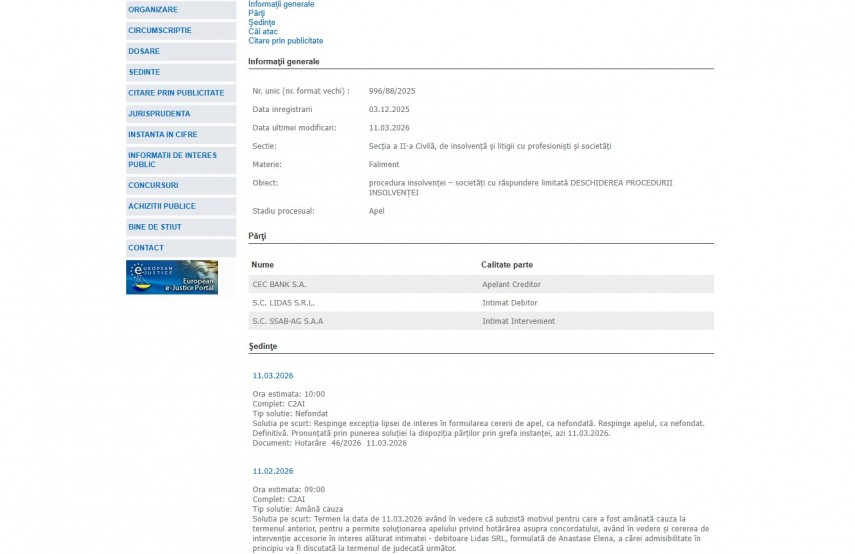855x554 pixels.
Task: Open the European e-Justice Portal banner
Action: [x=172, y=277]
